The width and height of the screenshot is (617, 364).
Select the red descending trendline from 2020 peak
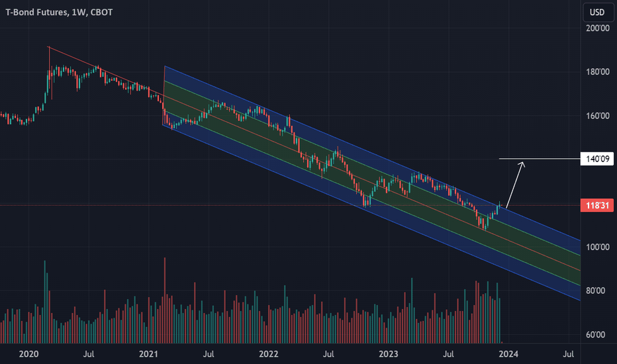(x=106, y=72)
